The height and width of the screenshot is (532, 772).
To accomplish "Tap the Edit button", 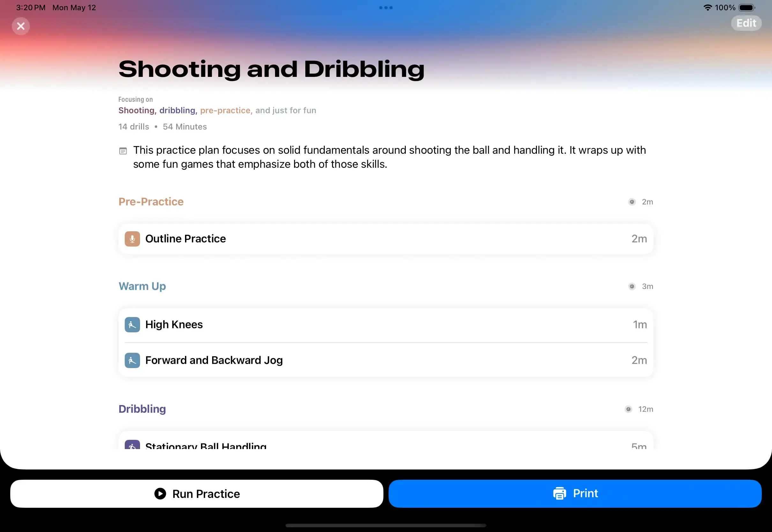I will 746,23.
